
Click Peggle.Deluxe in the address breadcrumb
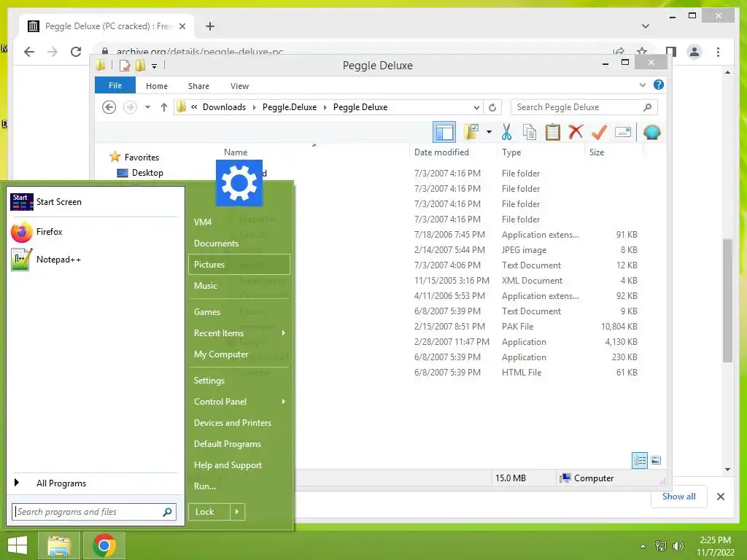pos(290,107)
